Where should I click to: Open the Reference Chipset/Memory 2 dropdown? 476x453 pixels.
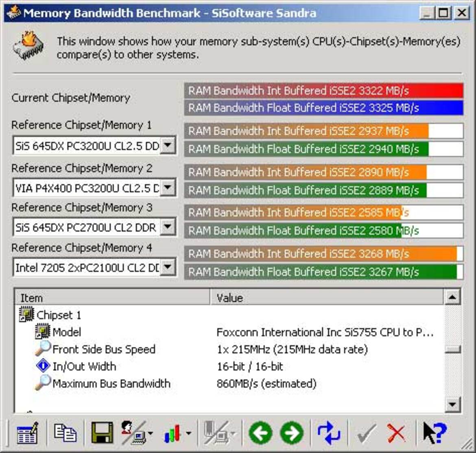[x=168, y=187]
